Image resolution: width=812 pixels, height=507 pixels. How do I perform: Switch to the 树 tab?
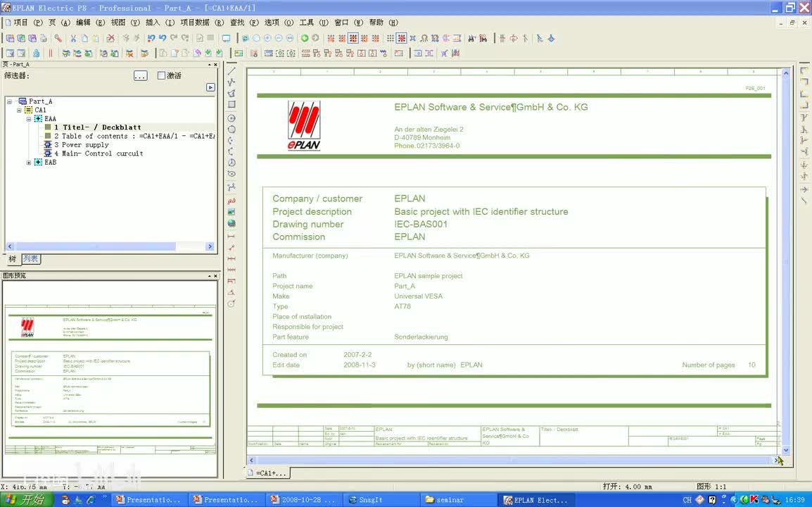pyautogui.click(x=13, y=258)
